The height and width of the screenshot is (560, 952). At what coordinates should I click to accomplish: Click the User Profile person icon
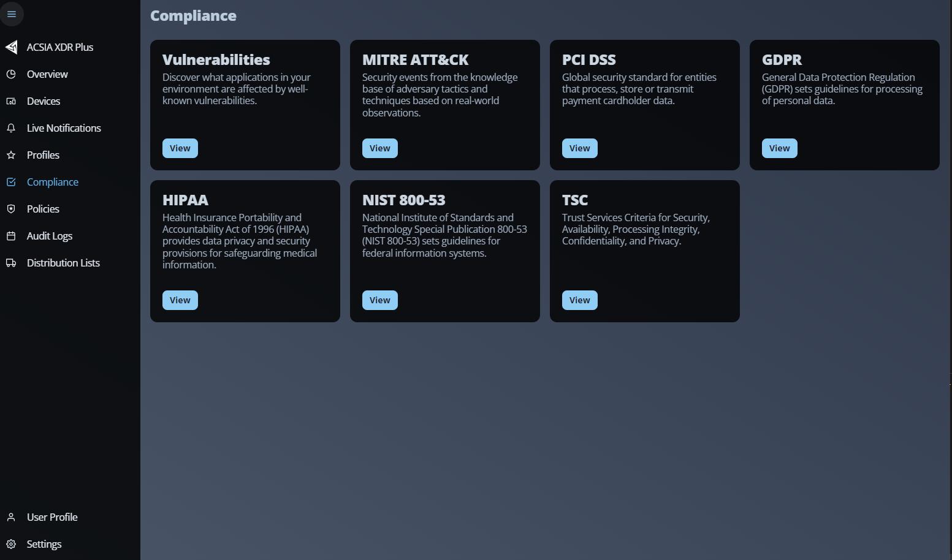[x=11, y=517]
